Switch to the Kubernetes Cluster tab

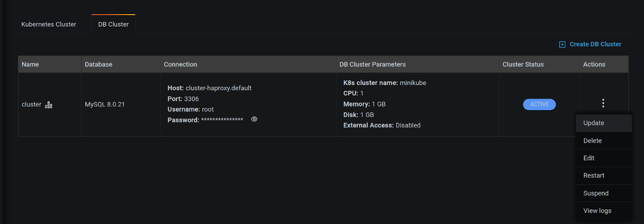click(49, 25)
